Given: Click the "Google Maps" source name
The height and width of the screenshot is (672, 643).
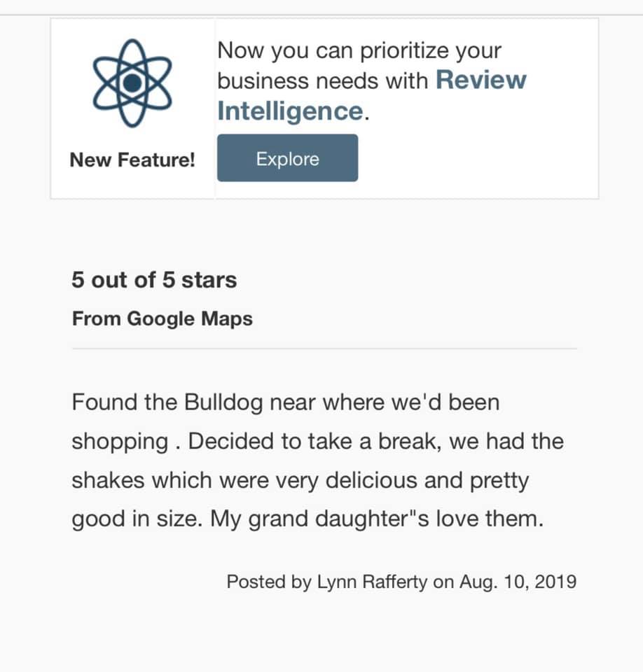Looking at the screenshot, I should [x=189, y=319].
